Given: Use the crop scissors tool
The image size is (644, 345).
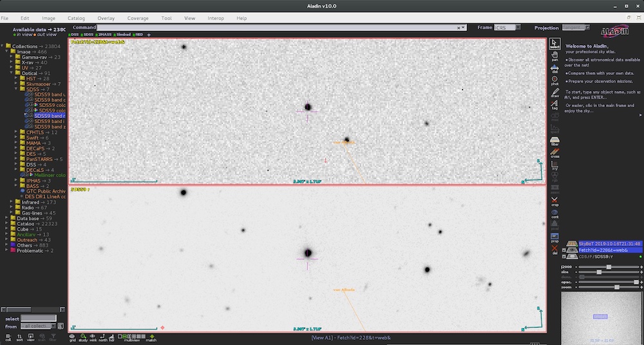Looking at the screenshot, I should tap(554, 201).
